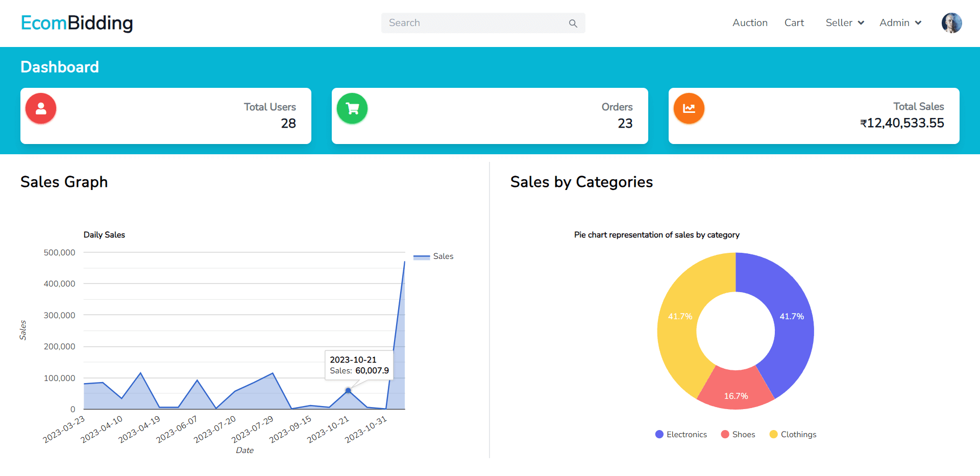Toggle the Sales series legend entry
The height and width of the screenshot is (476, 980).
coord(433,256)
